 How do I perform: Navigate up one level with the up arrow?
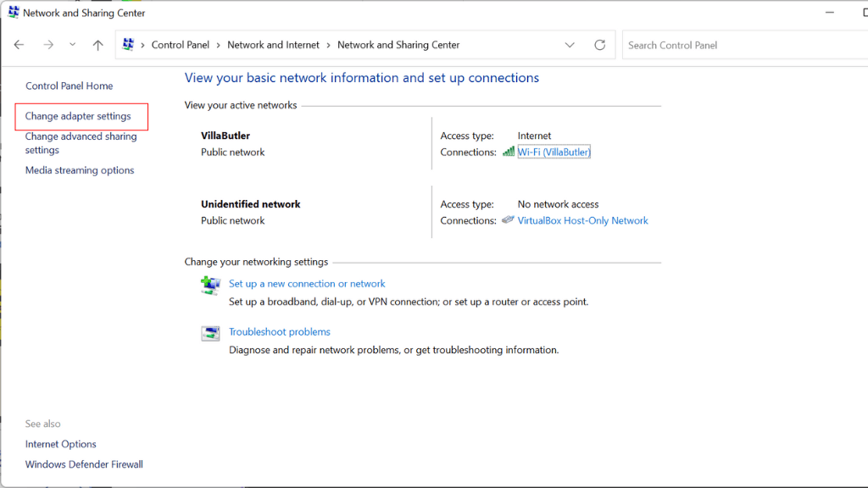(97, 44)
